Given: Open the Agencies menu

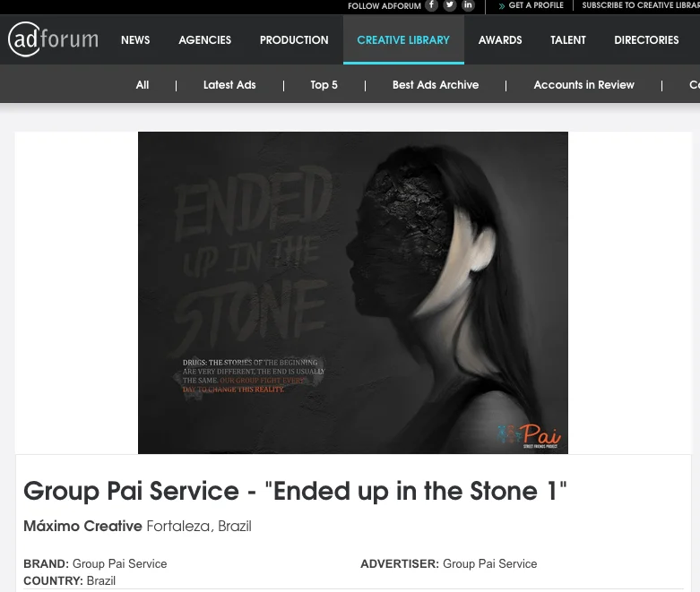Looking at the screenshot, I should click(x=205, y=40).
